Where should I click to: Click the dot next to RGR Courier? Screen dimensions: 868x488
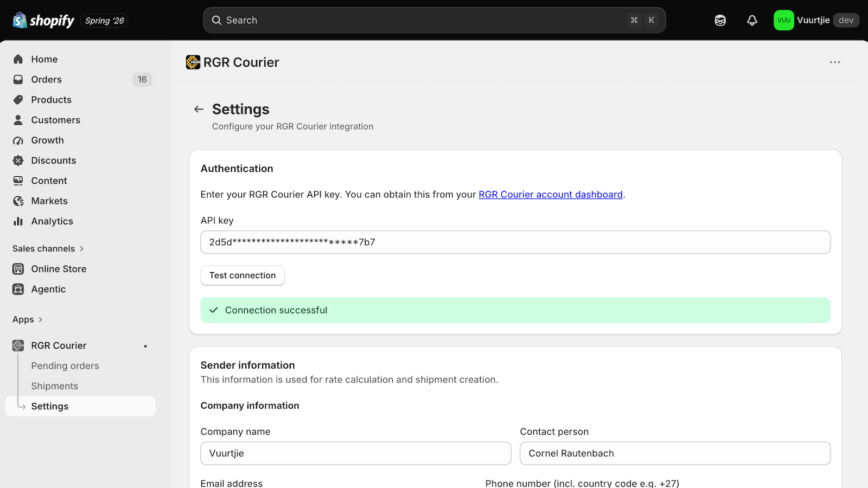tap(145, 346)
